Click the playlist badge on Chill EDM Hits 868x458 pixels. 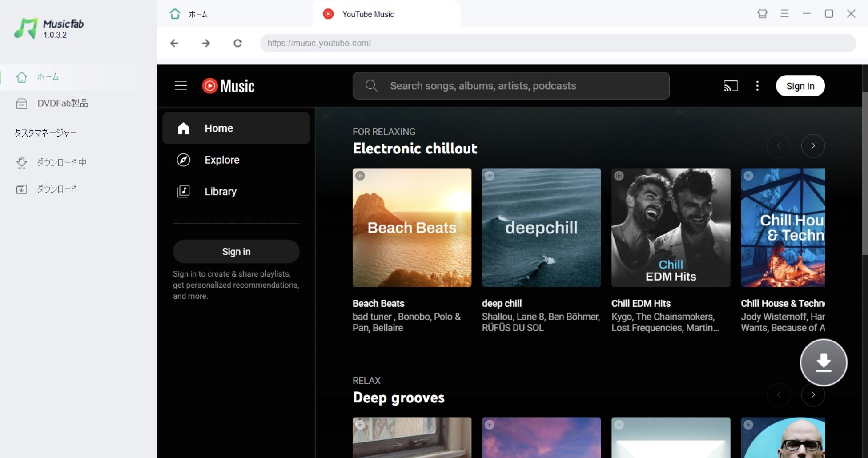click(619, 176)
